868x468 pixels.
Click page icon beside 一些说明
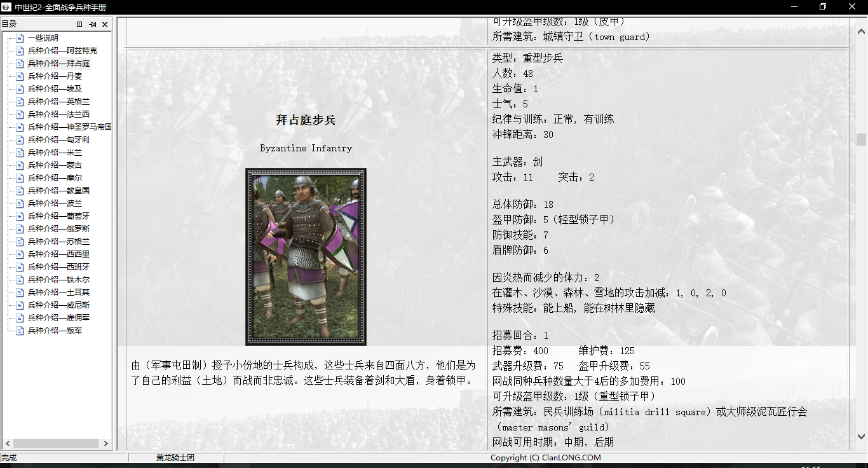point(20,38)
